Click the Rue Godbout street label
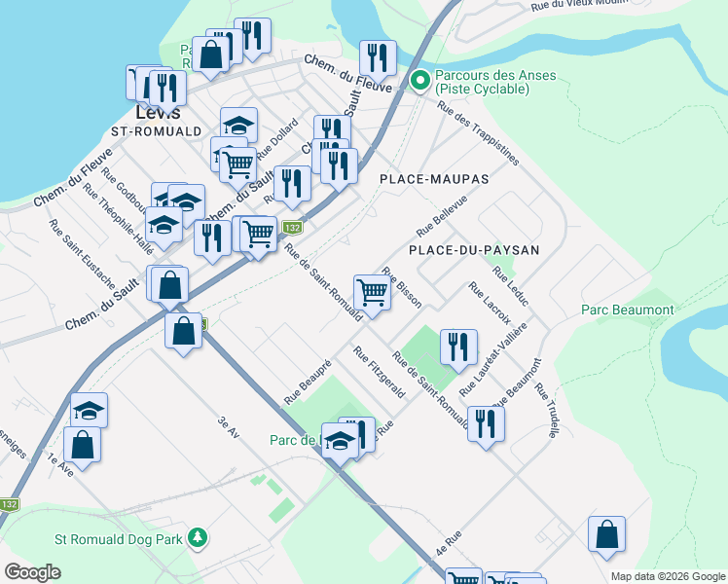The width and height of the screenshot is (728, 584). click(125, 190)
